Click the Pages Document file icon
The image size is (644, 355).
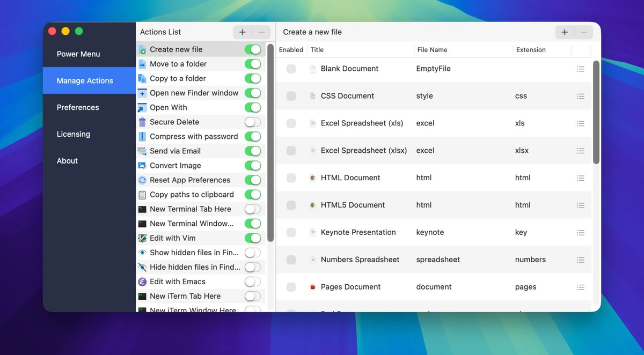click(312, 287)
